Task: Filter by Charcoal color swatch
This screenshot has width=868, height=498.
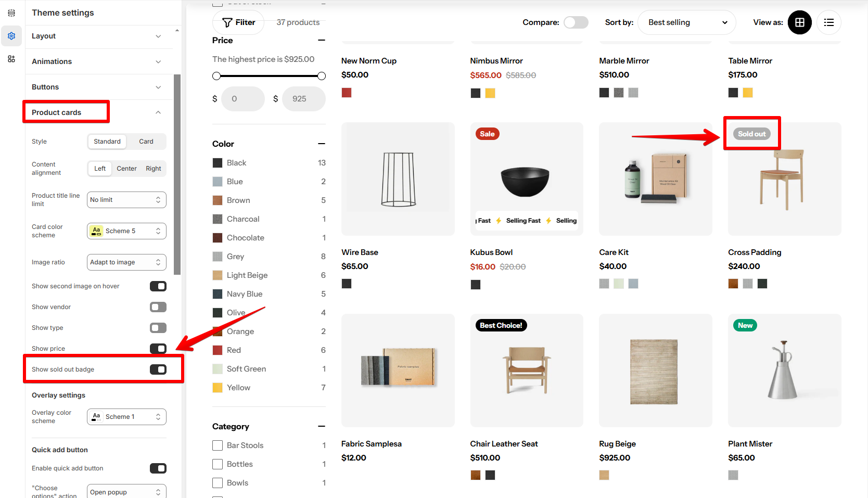Action: (x=218, y=219)
